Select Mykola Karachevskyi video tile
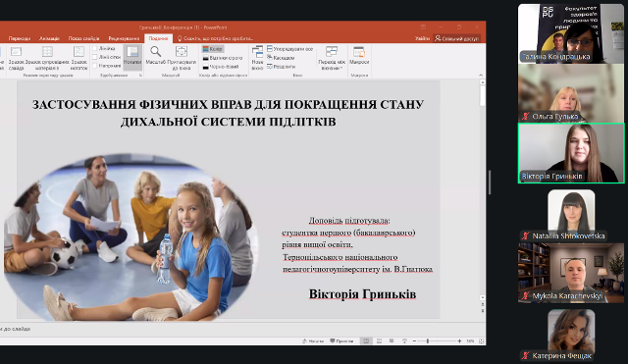 click(x=571, y=273)
